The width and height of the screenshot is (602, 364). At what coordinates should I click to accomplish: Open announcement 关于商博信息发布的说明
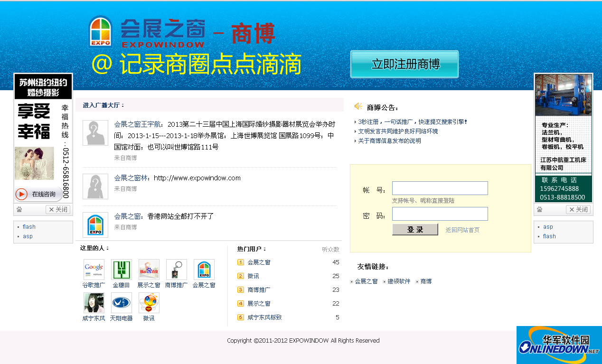click(389, 141)
